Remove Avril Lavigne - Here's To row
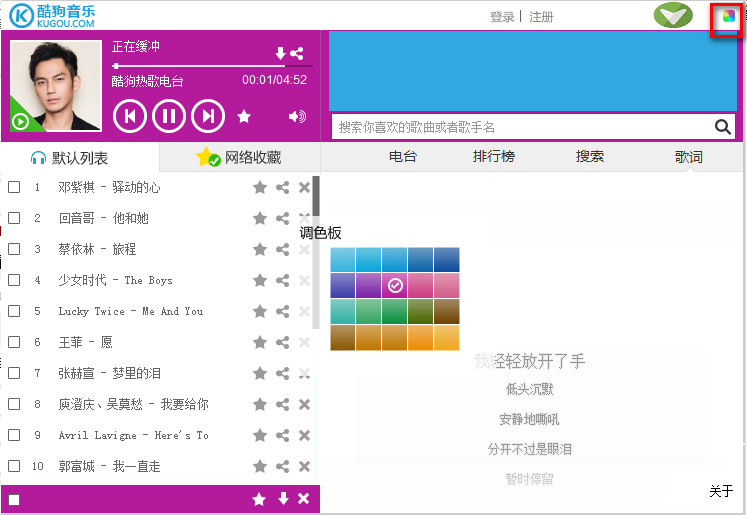Viewport: 747px width, 515px height. tap(304, 435)
